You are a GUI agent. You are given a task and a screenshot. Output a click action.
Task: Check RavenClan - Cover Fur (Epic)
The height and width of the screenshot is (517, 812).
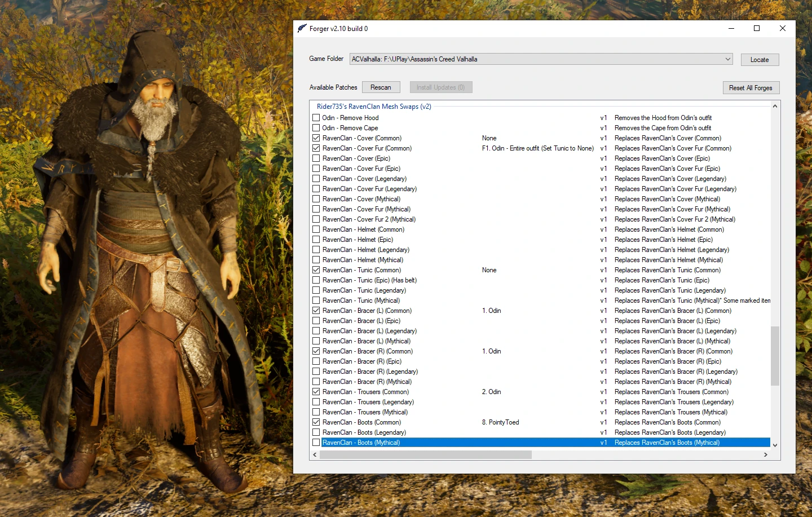coord(316,169)
